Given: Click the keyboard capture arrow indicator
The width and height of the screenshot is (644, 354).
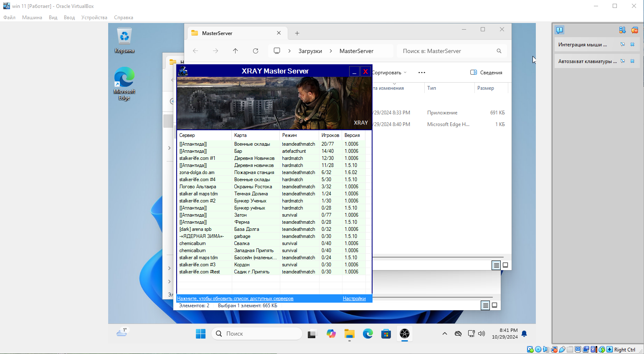Looking at the screenshot, I should click(609, 349).
